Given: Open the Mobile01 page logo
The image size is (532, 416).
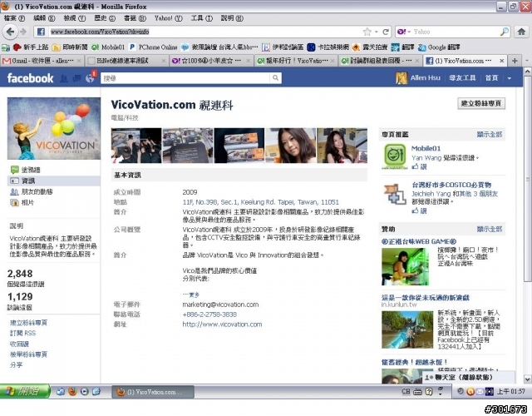Looking at the screenshot, I should tap(395, 156).
